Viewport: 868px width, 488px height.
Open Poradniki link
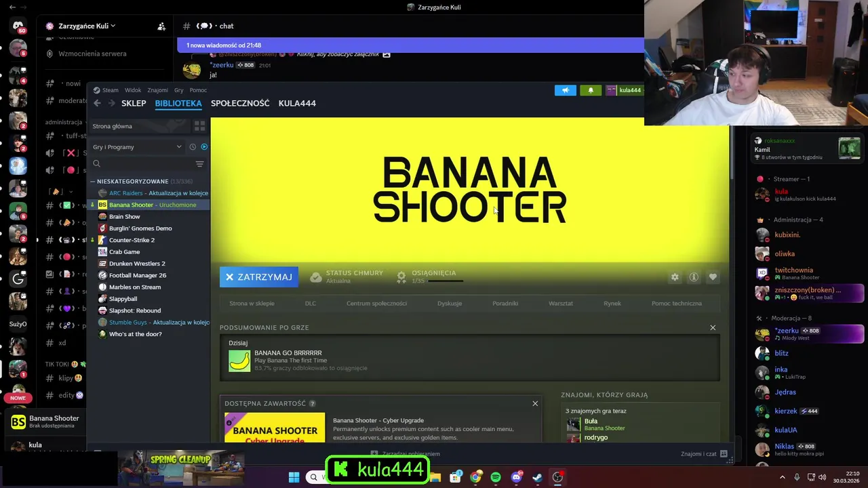(x=505, y=304)
